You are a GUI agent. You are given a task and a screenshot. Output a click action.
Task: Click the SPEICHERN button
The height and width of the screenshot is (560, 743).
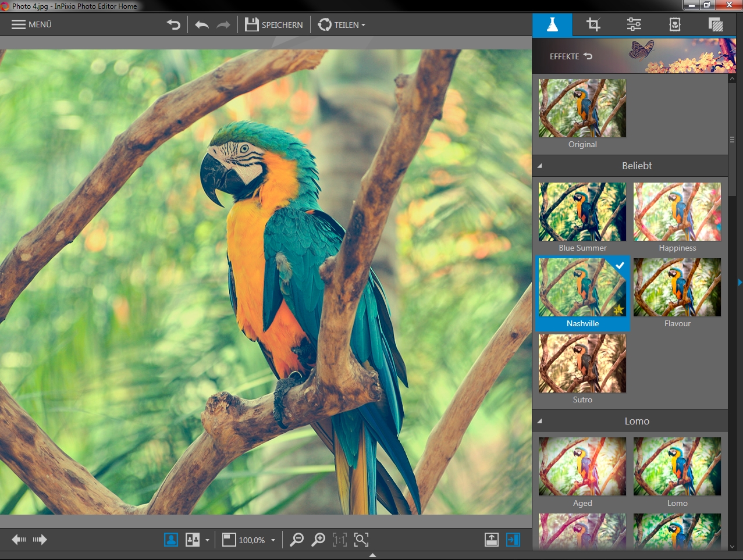pyautogui.click(x=274, y=24)
